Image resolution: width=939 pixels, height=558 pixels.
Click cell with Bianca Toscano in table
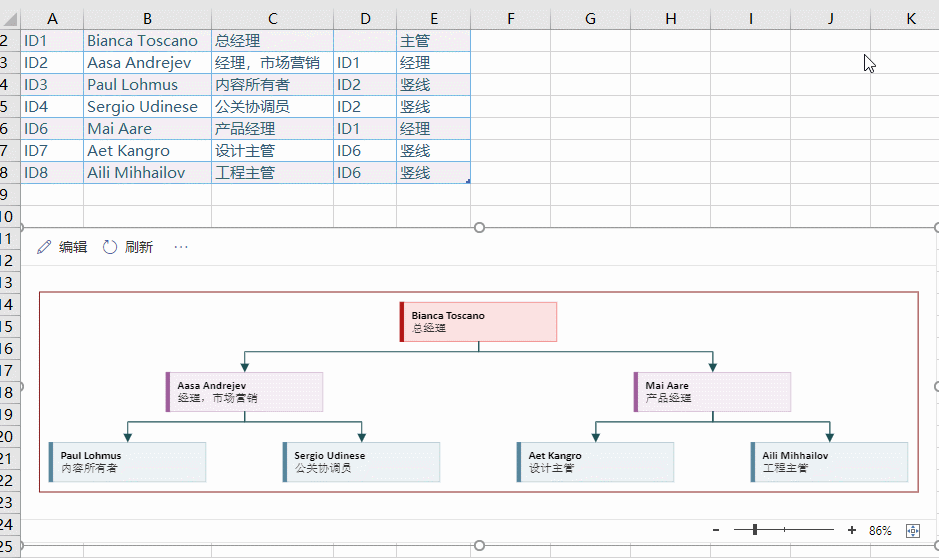point(147,41)
